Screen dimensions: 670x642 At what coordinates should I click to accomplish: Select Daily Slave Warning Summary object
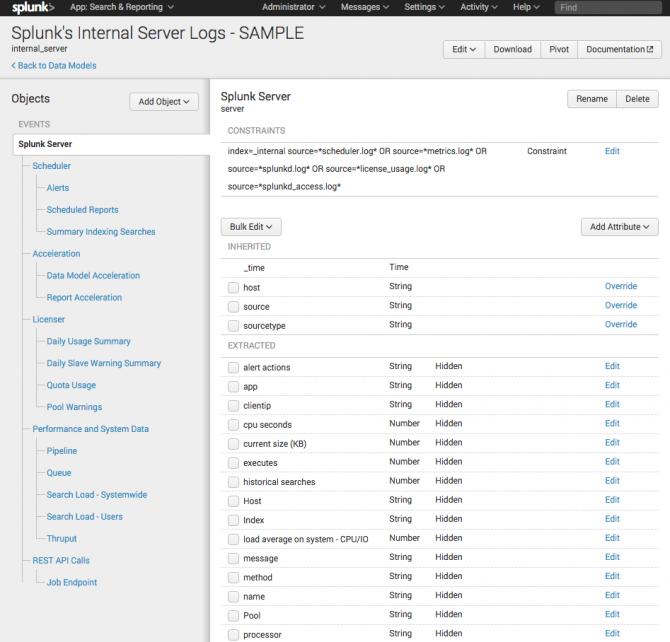click(x=104, y=363)
